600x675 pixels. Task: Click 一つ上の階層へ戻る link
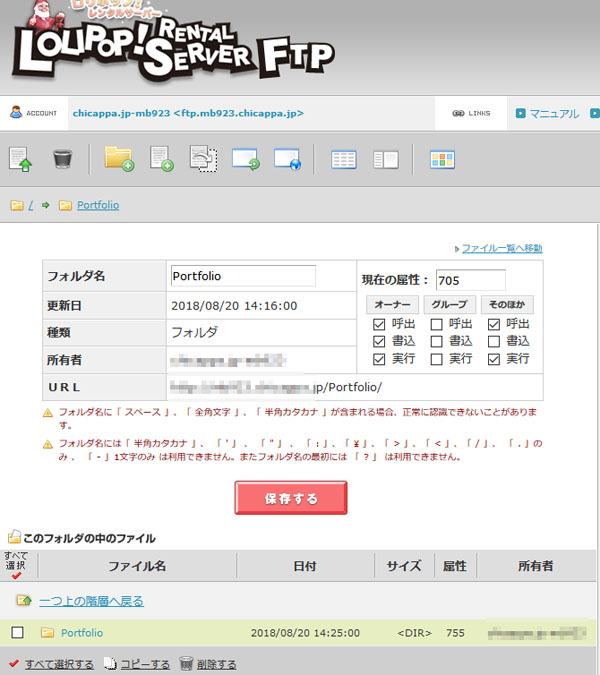click(91, 601)
